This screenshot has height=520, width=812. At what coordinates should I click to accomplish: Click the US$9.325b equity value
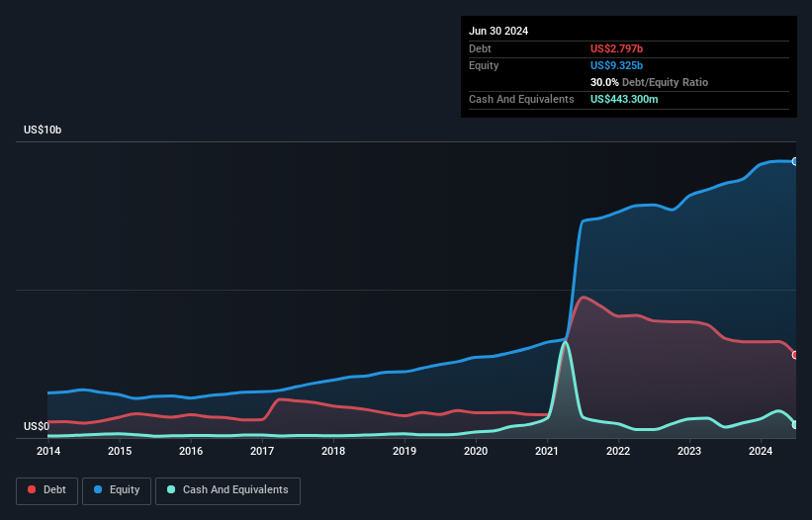tap(616, 65)
